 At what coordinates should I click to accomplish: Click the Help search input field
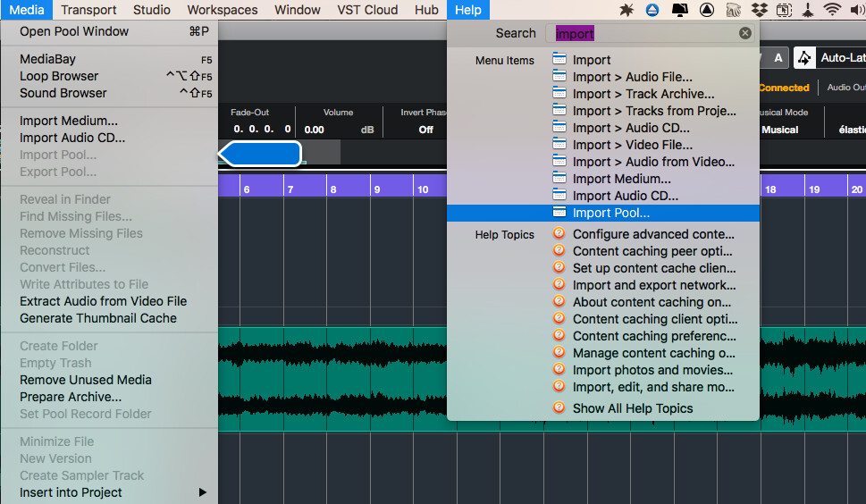652,33
